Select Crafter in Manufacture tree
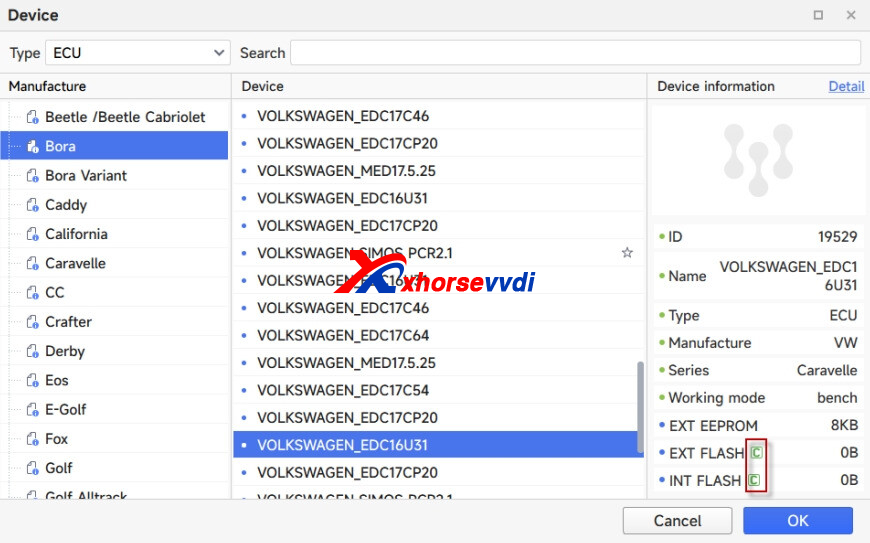870x543 pixels. tap(114, 322)
